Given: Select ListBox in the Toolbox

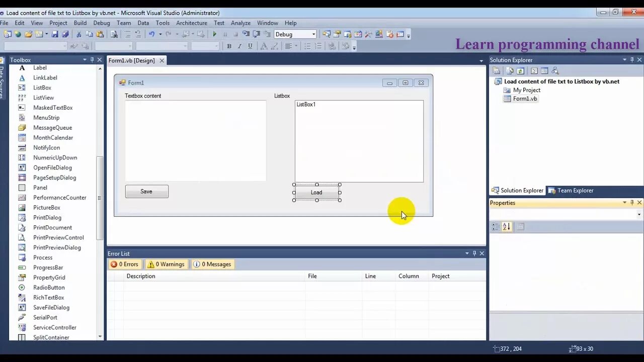Looking at the screenshot, I should tap(42, 87).
